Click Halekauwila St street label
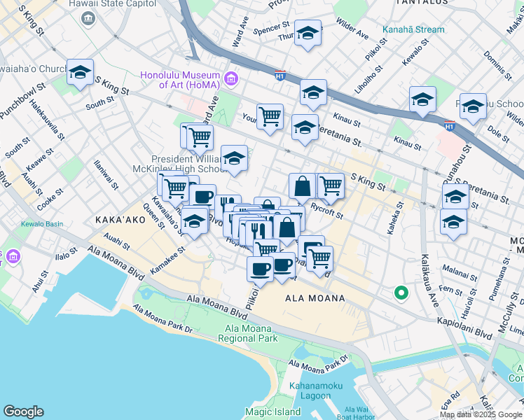The height and width of the screenshot is (420, 524). point(47,120)
